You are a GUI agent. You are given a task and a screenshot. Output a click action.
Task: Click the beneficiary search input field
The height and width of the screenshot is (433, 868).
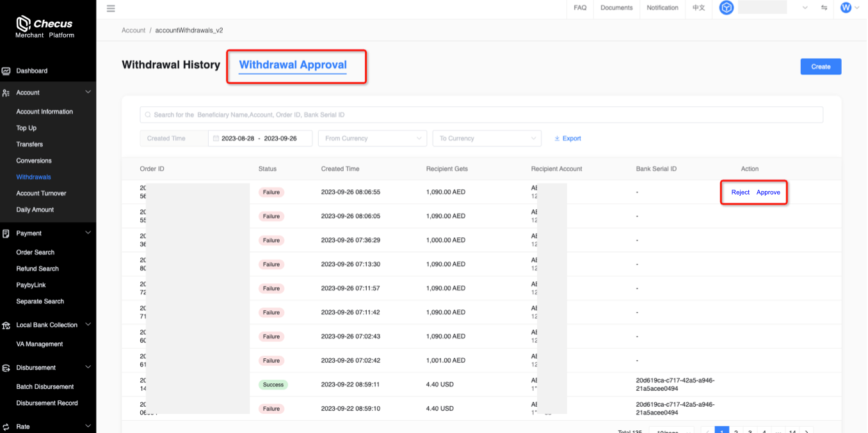481,114
